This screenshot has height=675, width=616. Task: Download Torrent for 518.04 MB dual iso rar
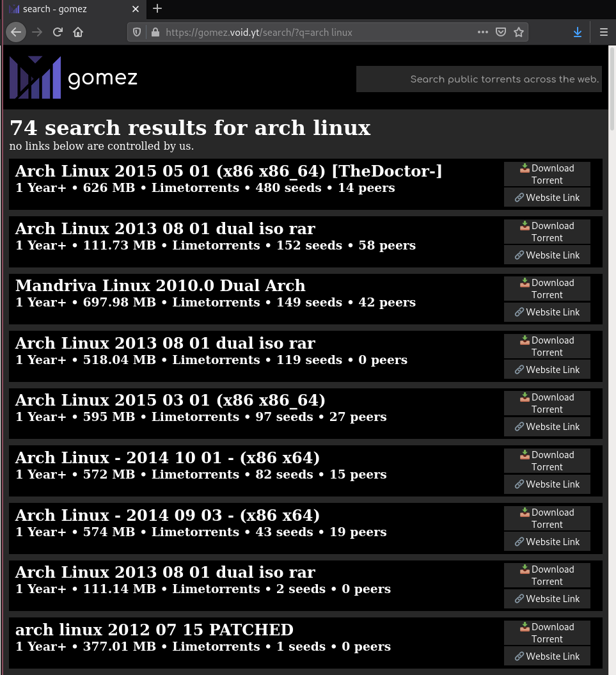(547, 346)
